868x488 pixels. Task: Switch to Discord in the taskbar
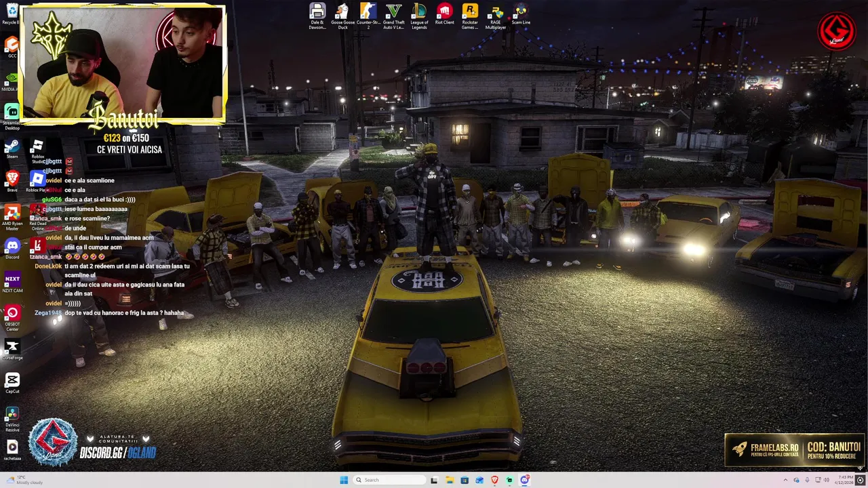click(524, 480)
